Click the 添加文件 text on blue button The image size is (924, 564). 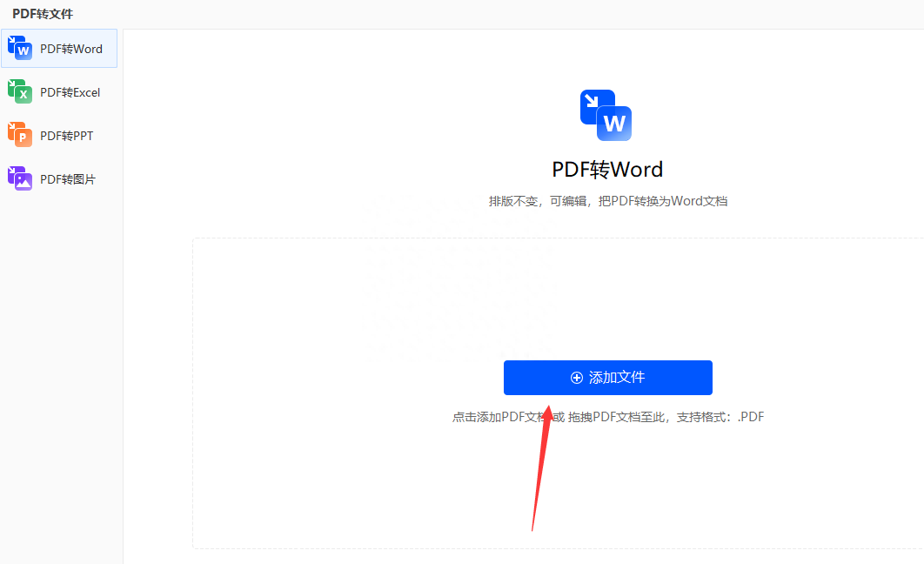(617, 378)
